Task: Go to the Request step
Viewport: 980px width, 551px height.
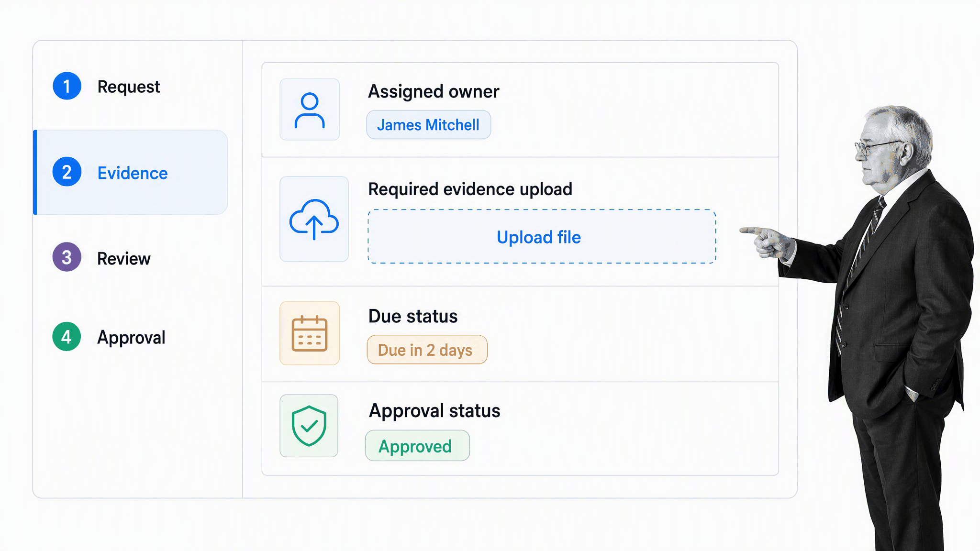Action: [128, 87]
